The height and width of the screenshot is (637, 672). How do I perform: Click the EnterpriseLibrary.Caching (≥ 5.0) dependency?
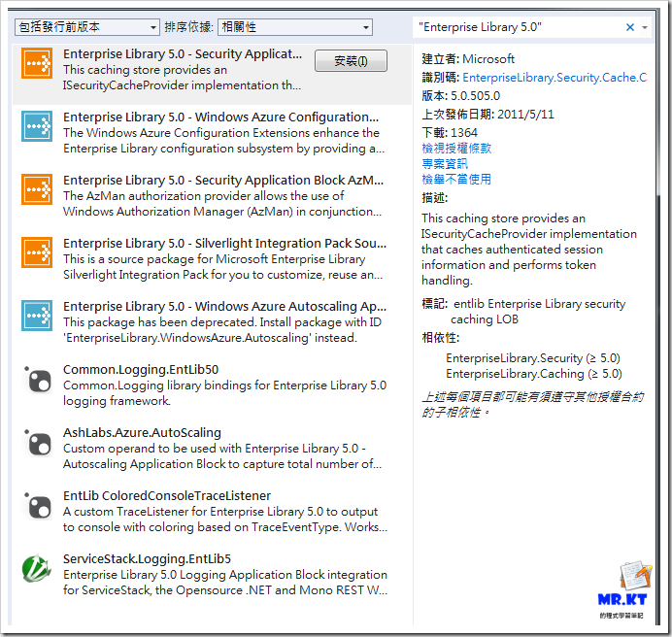point(534,374)
